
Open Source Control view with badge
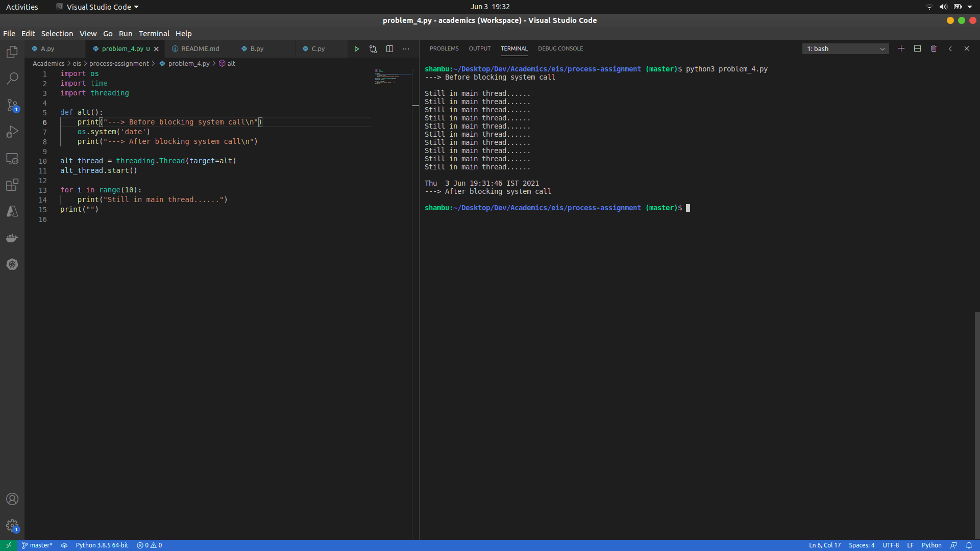(12, 105)
